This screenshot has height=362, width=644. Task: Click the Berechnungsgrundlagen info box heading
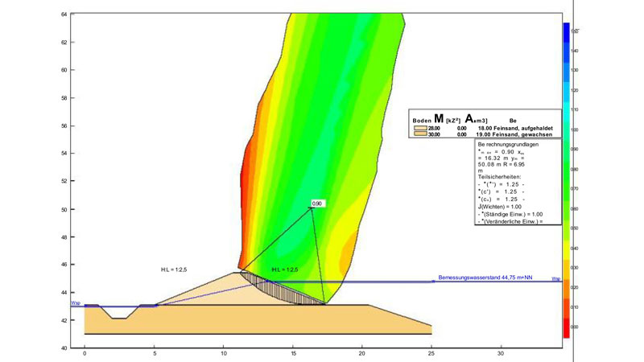point(507,146)
